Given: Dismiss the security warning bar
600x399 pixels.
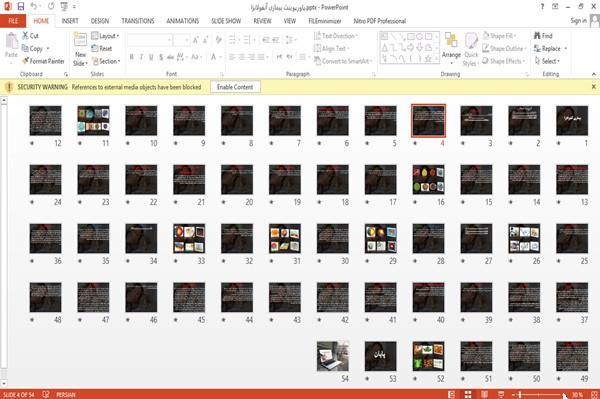Looking at the screenshot, I should point(593,87).
